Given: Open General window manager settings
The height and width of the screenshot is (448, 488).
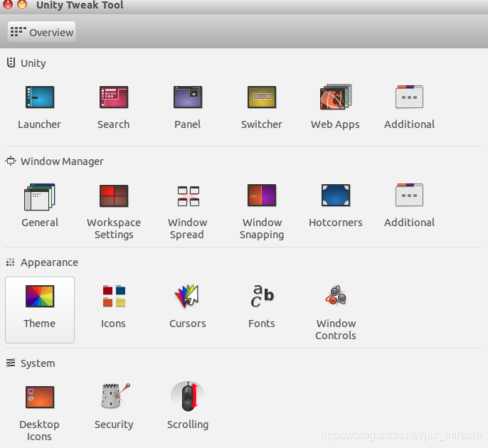Looking at the screenshot, I should 40,206.
